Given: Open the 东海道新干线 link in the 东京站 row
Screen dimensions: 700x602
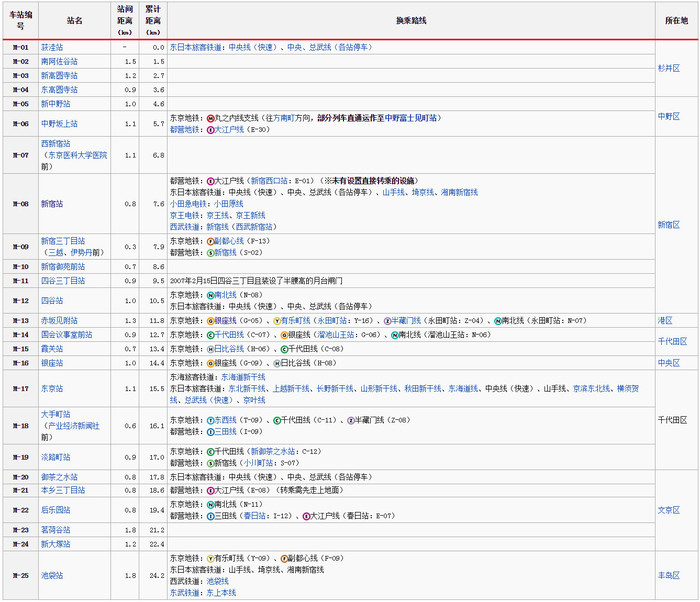Looking at the screenshot, I should click(243, 378).
